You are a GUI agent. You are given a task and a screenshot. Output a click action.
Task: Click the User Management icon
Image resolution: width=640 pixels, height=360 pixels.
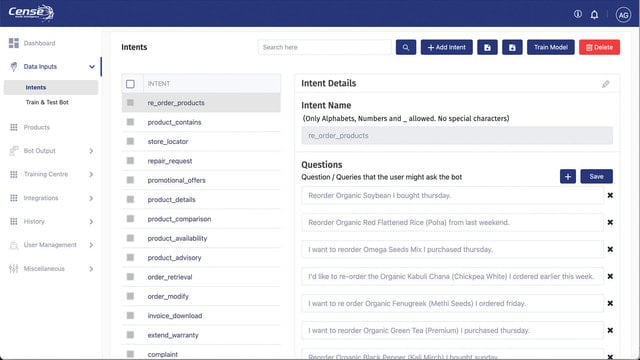tap(13, 245)
